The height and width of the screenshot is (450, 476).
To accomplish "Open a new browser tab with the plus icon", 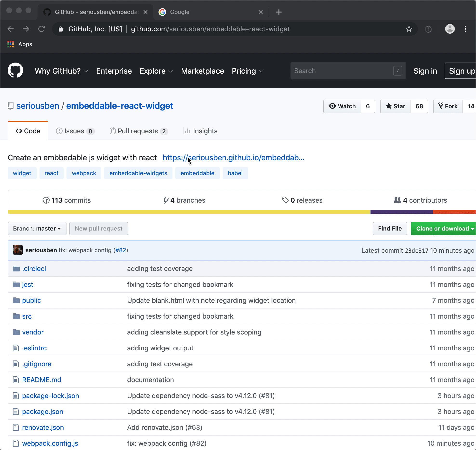I will 279,12.
